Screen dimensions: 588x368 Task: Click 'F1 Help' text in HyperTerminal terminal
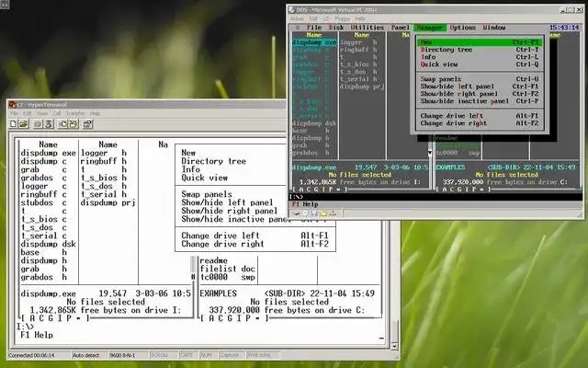(x=37, y=335)
